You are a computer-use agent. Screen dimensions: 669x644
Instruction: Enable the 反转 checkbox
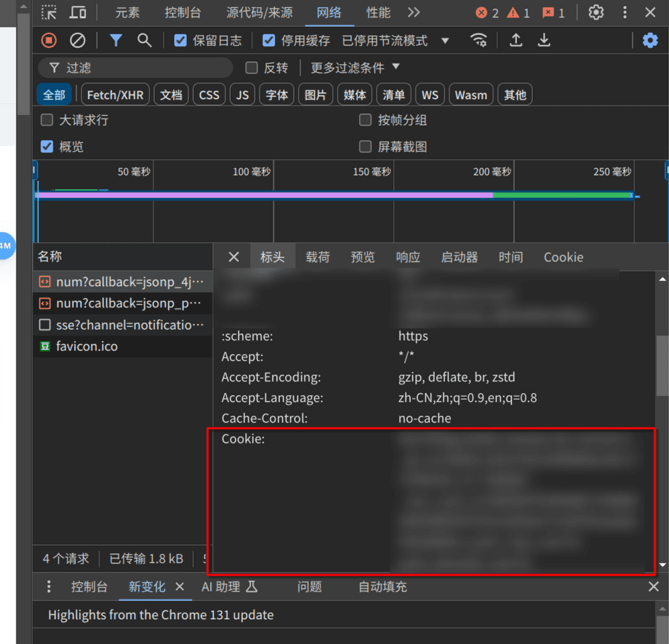click(x=251, y=68)
